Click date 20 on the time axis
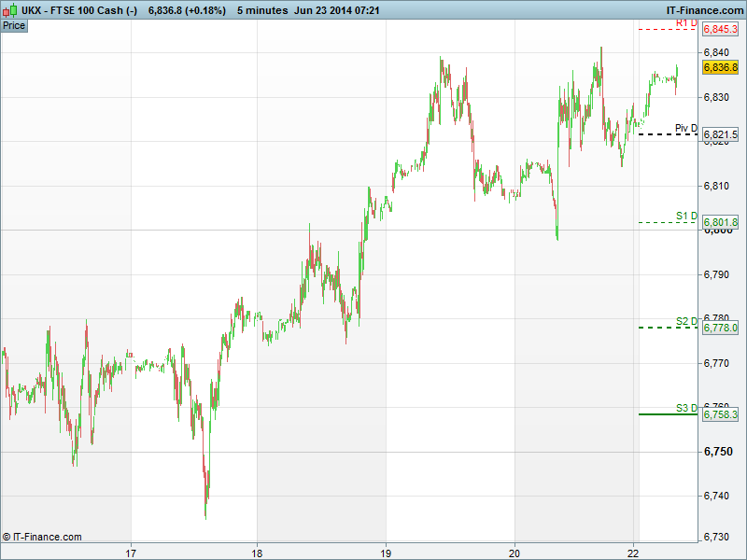The image size is (747, 560). coord(514,550)
